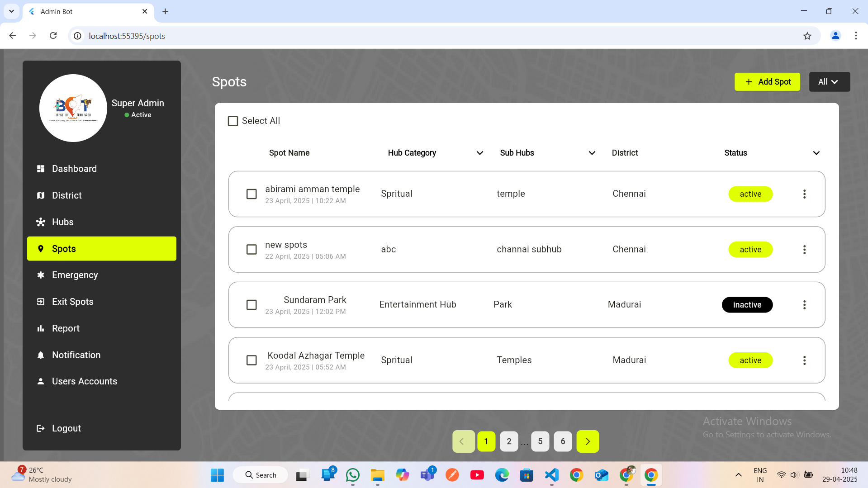Click the Hubs icon in sidebar
Screen dimensions: 868x488
[41, 222]
